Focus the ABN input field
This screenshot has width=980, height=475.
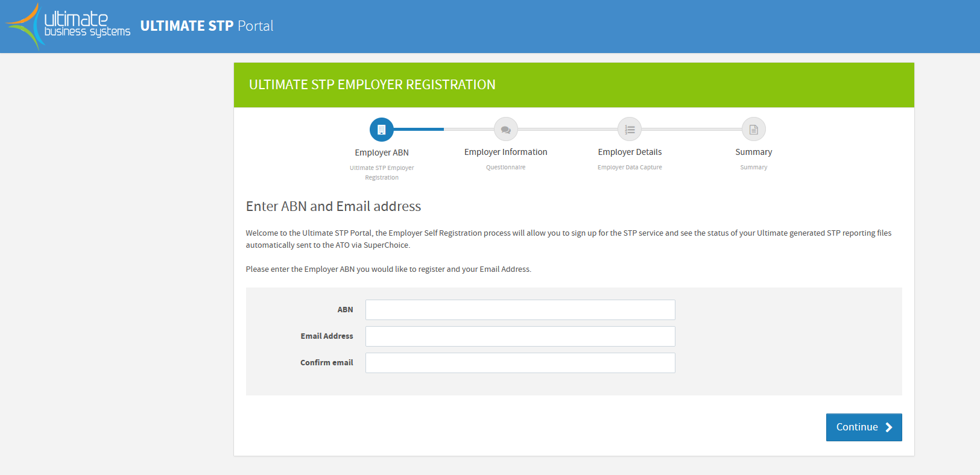[x=520, y=310]
